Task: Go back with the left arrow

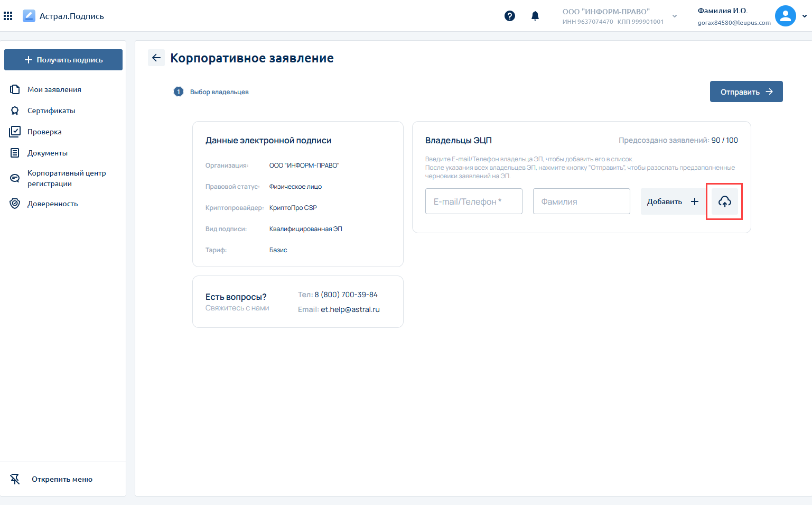Action: click(156, 58)
